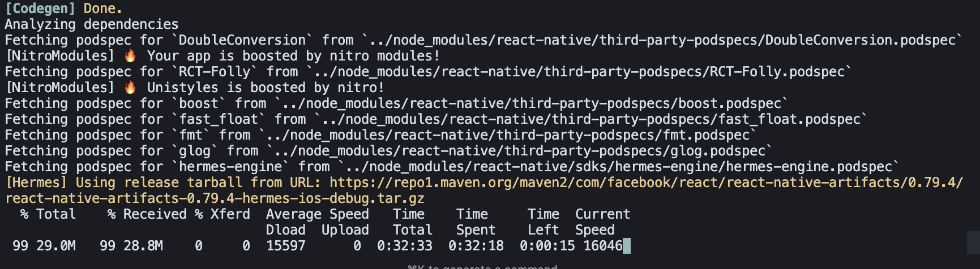Click the fire emoji beside 'Unistyles is boosted'
Viewport: 980px width, 269px height.
click(x=130, y=88)
